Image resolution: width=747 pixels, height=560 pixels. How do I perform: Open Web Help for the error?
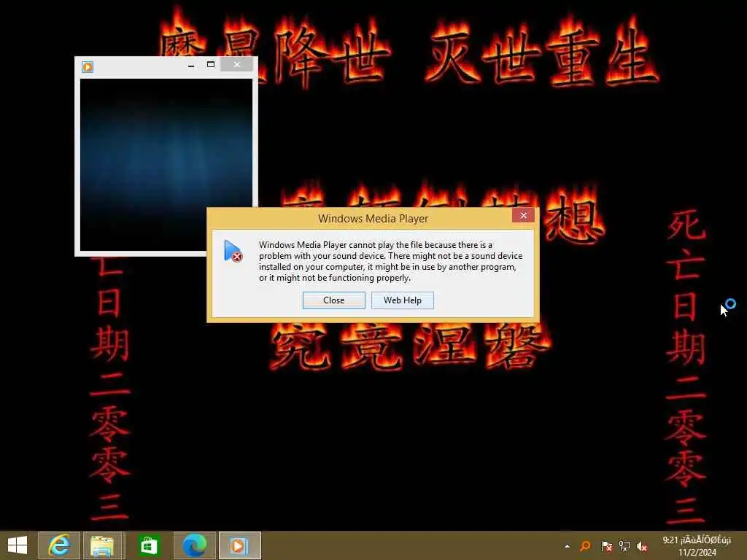403,300
